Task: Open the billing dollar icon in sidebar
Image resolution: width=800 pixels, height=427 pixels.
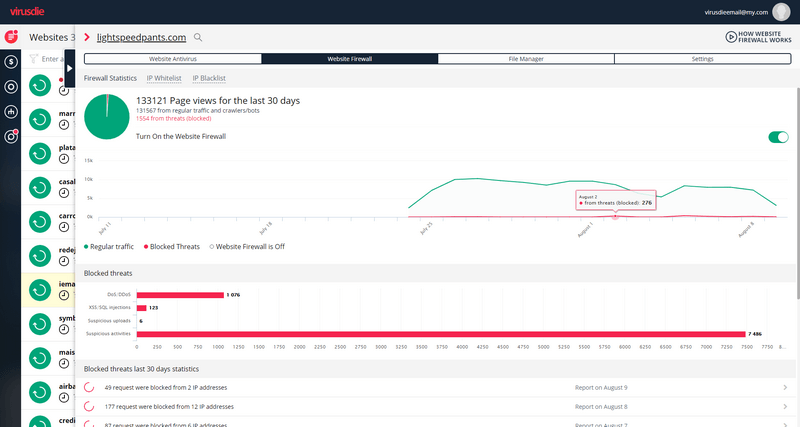Action: click(x=12, y=61)
